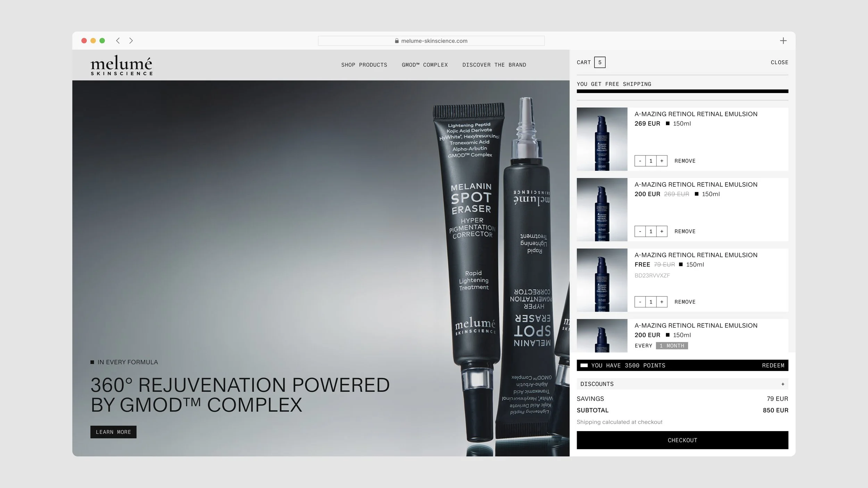The image size is (868, 488).
Task: Click the quantity value of the FREE emulsion
Action: point(651,302)
